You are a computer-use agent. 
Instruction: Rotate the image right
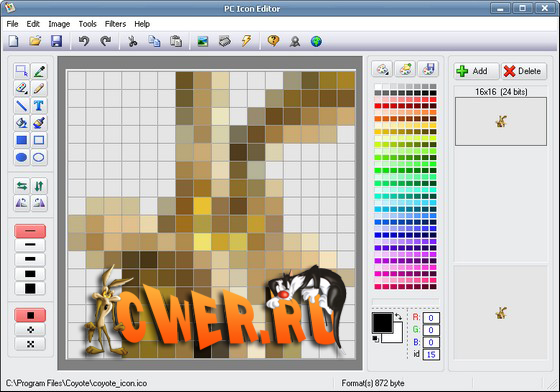click(x=39, y=203)
